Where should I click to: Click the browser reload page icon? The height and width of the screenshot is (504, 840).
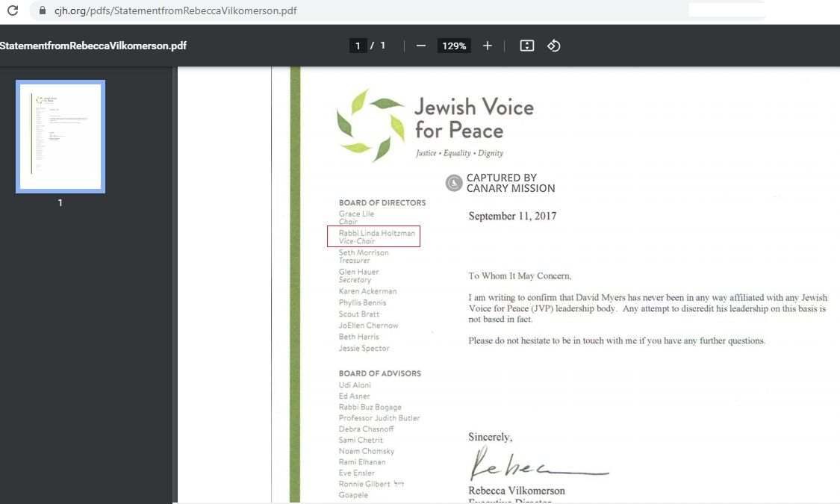tap(12, 11)
